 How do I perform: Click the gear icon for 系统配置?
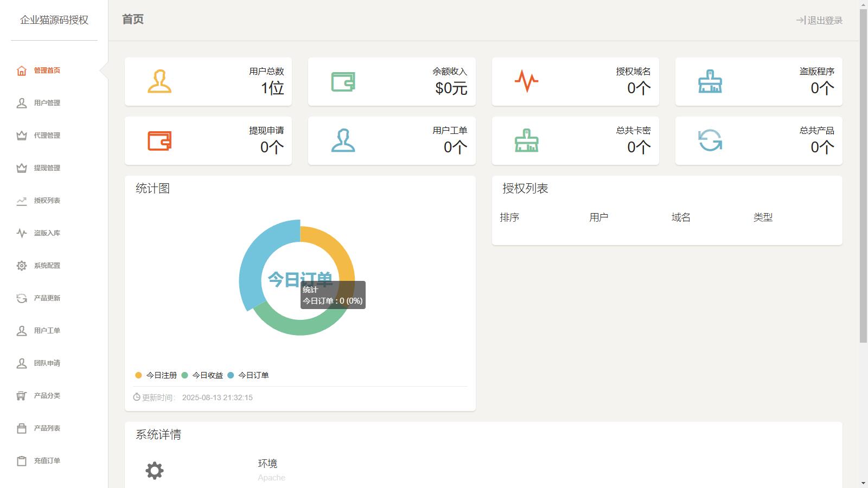pos(22,266)
